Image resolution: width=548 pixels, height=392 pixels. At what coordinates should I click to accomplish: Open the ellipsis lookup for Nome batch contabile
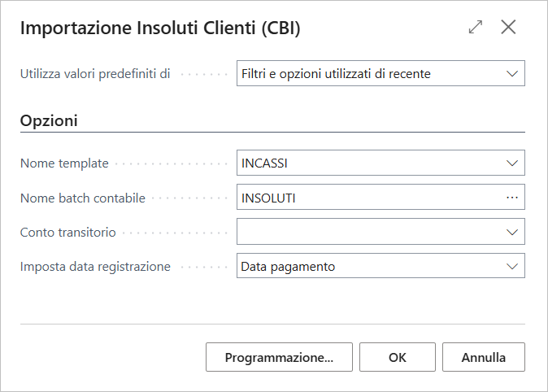click(512, 198)
